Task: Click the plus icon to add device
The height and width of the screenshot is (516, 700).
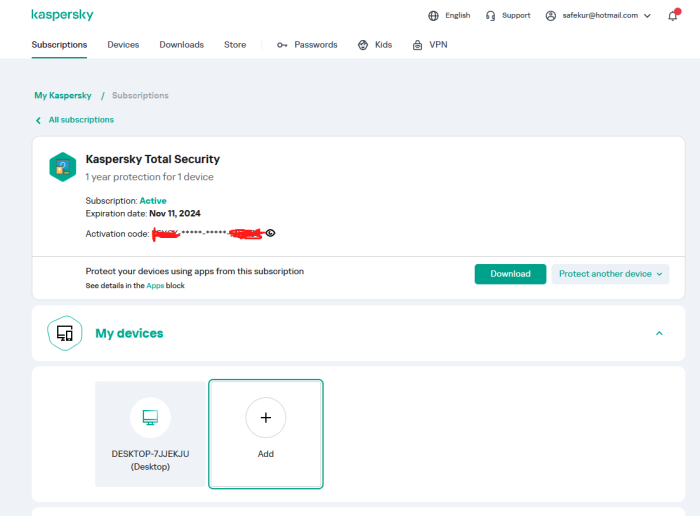Action: [x=265, y=417]
